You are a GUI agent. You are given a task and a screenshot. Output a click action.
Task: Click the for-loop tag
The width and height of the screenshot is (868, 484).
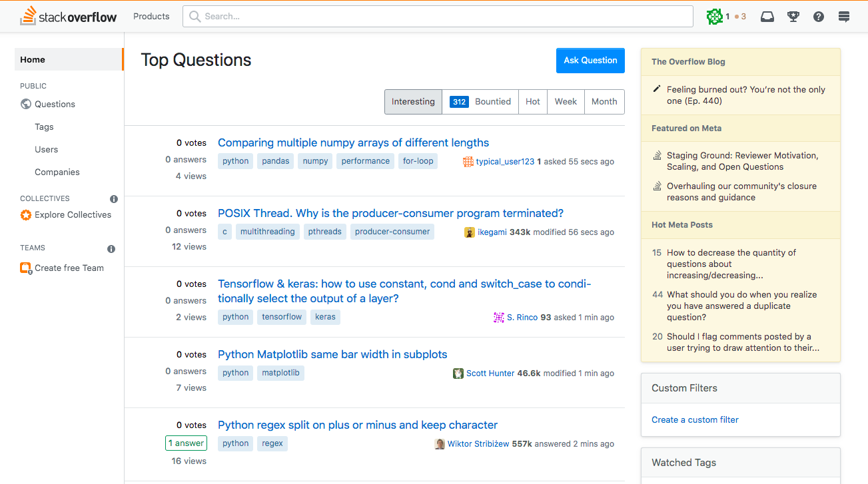point(418,161)
